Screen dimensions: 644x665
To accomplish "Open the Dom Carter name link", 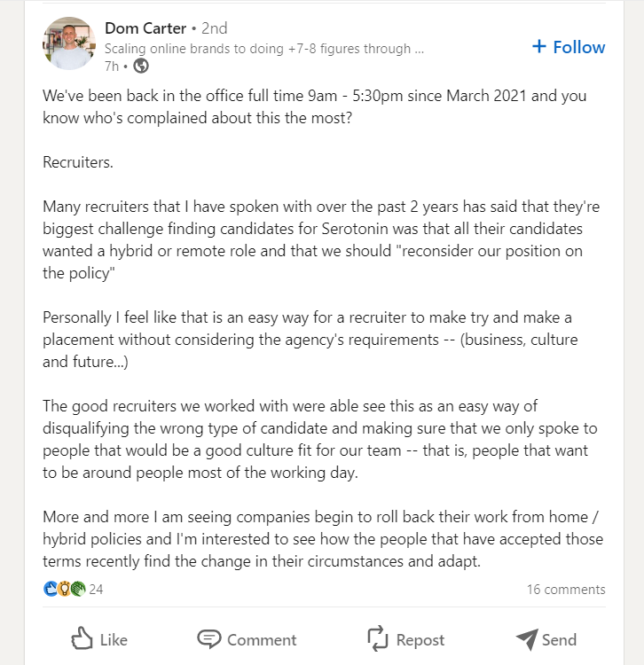I will [x=145, y=28].
